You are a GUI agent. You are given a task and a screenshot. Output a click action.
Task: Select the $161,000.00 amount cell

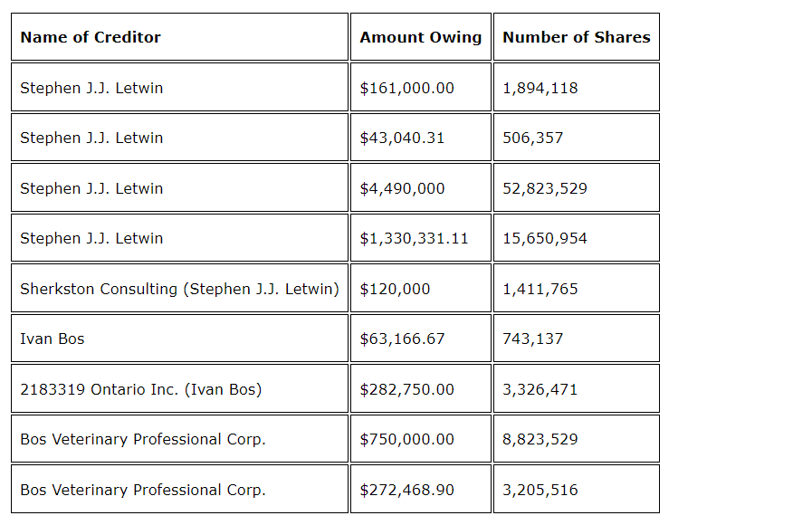(x=407, y=88)
